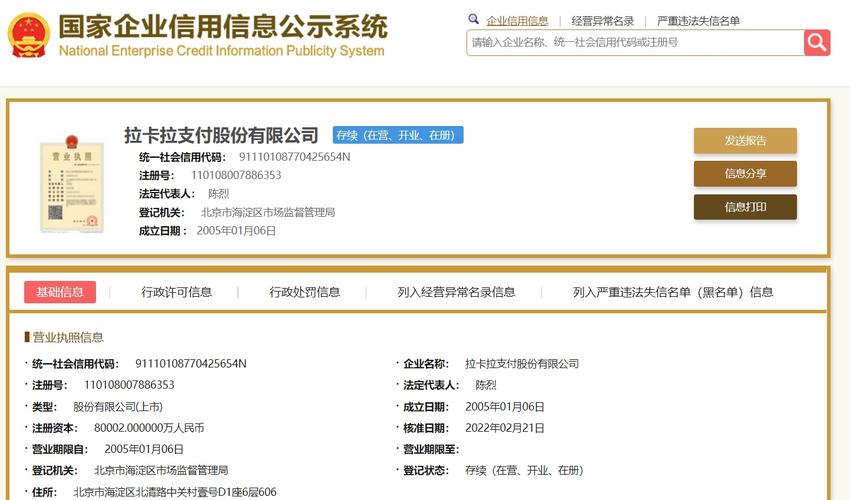This screenshot has height=500, width=850.
Task: Open the business license thumbnail image
Action: click(x=72, y=184)
